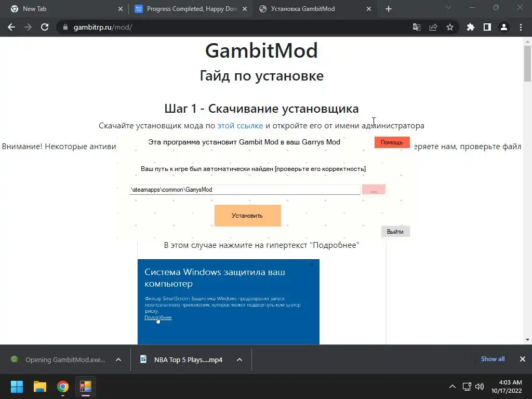Reload the gambitrp.ru page
The width and height of the screenshot is (532, 399).
click(45, 27)
